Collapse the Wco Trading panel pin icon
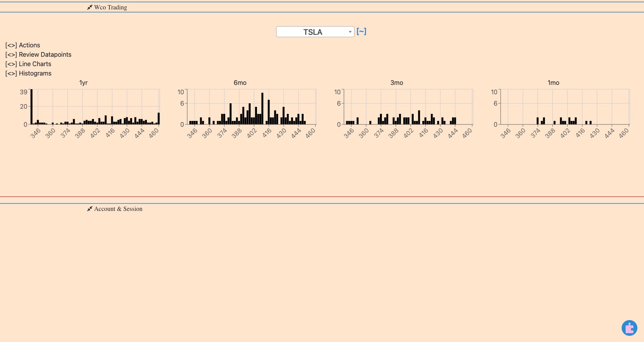 [90, 7]
